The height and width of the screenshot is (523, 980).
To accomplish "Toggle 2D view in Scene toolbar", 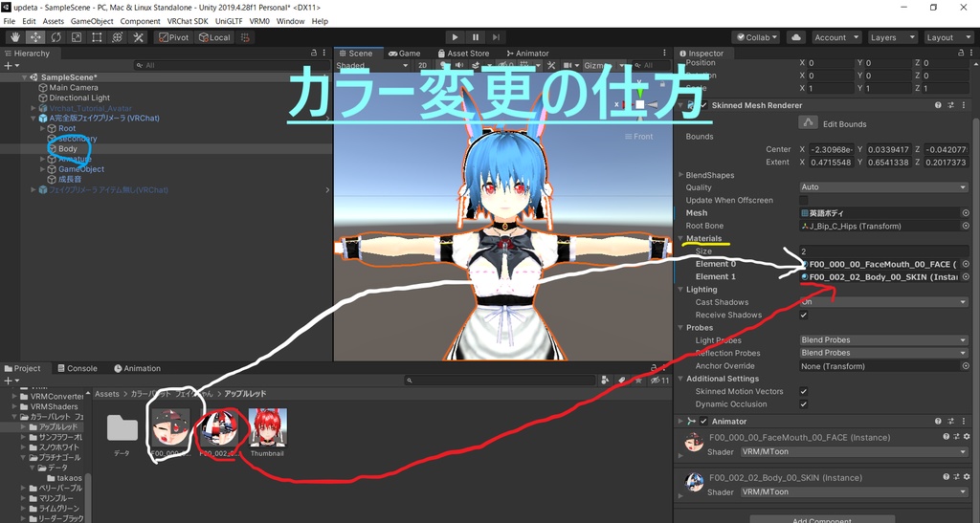I will [422, 66].
